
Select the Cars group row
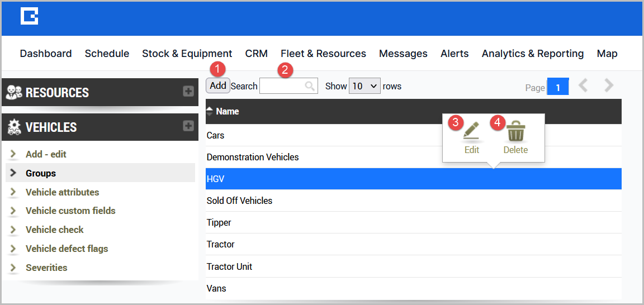point(413,135)
